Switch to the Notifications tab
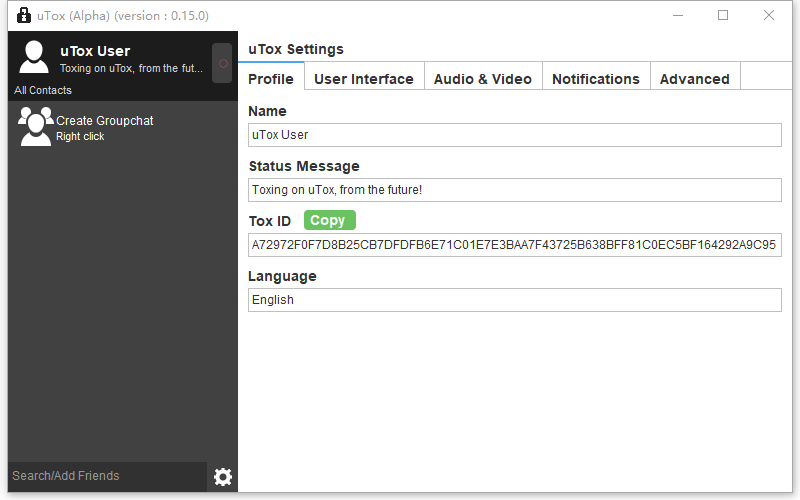 [x=596, y=76]
